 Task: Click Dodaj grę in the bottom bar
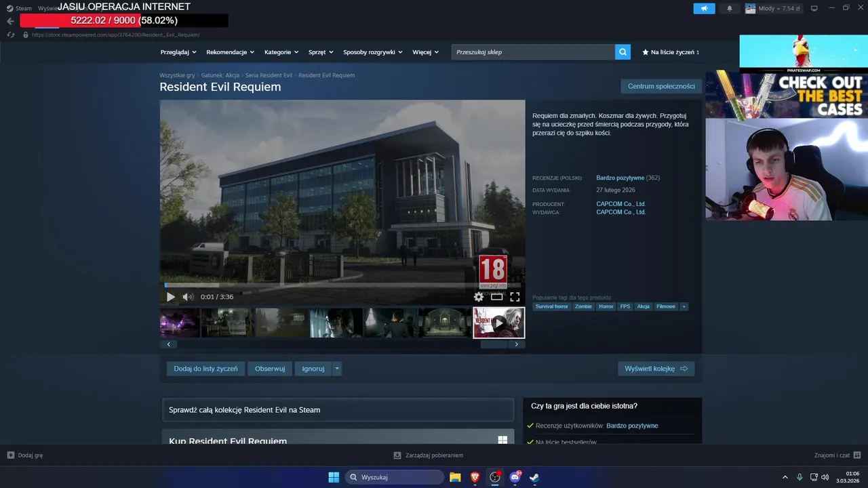25,455
